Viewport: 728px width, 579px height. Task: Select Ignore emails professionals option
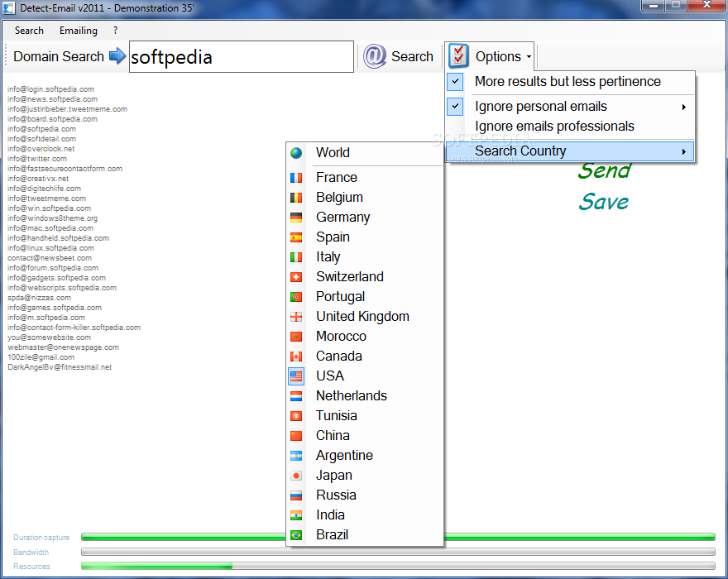(554, 127)
